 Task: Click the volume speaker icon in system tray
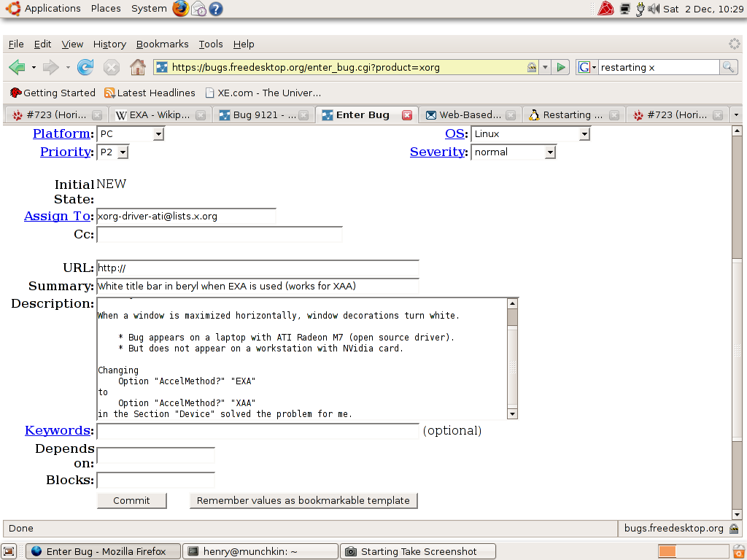[654, 9]
